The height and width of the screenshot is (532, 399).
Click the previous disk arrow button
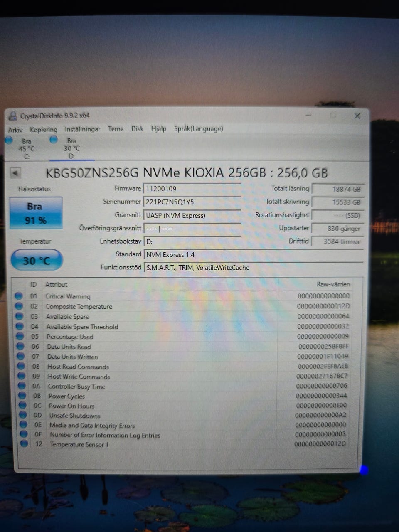(x=15, y=173)
